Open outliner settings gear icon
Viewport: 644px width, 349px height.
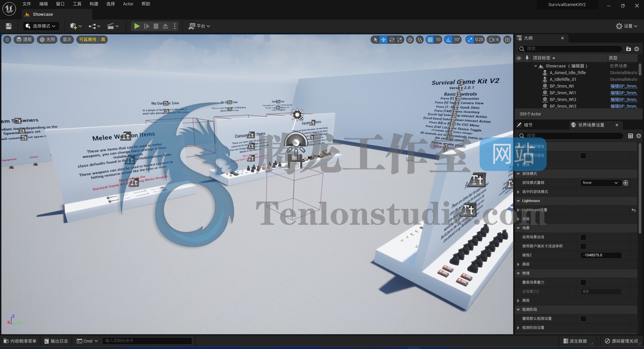point(637,49)
